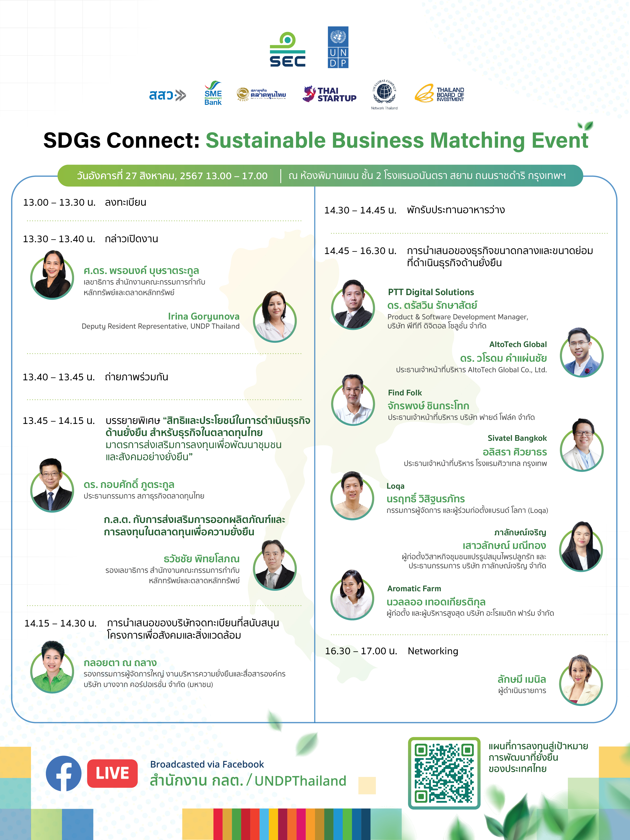The width and height of the screenshot is (630, 840).
Task: Click the AltoTech Global speaker photo
Action: click(x=582, y=352)
